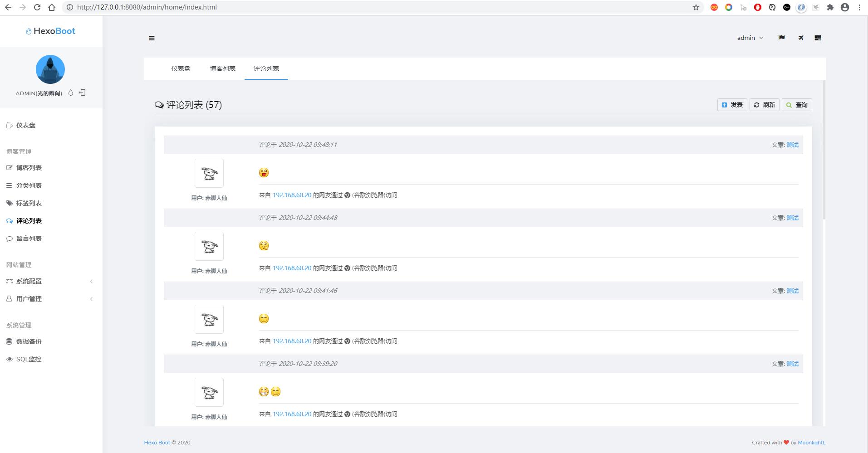Screen dimensions: 868x453
Task: Click the airplane icon in header
Action: pyautogui.click(x=801, y=38)
